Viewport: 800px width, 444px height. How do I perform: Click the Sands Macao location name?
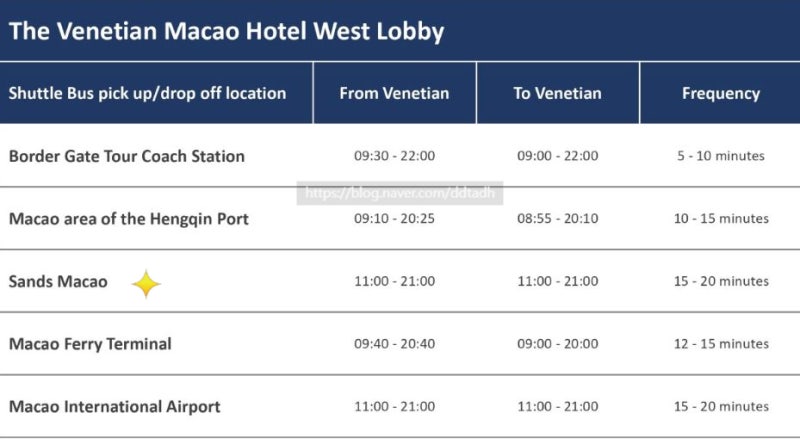[58, 281]
